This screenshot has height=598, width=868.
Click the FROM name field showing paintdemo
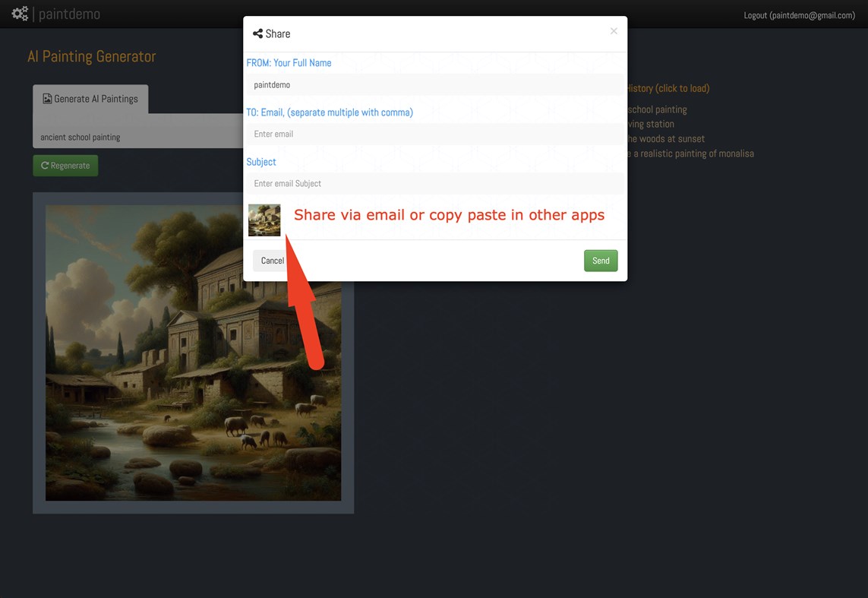click(435, 84)
